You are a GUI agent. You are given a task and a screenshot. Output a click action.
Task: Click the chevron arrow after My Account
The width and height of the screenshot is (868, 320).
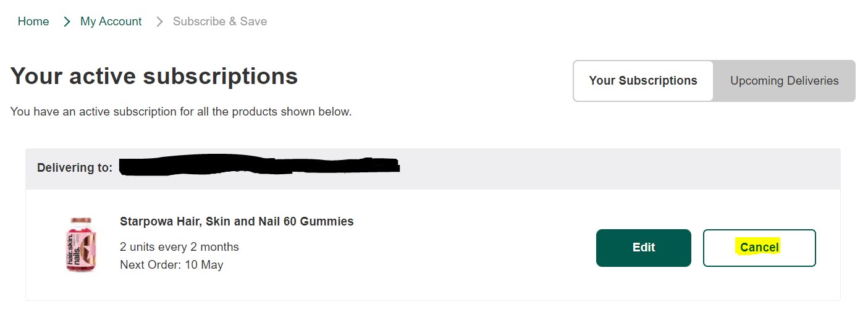click(159, 22)
